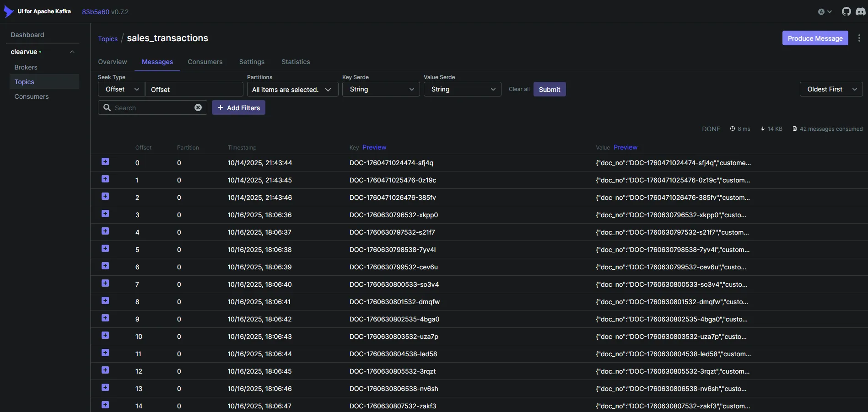Screen dimensions: 868x412
Task: Open the Discord community icon
Action: coord(861,11)
